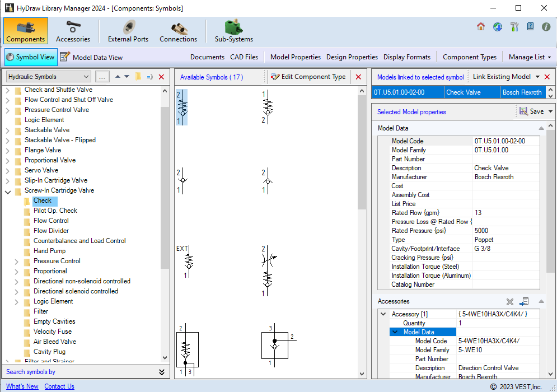557x392 pixels.
Task: Switch to External Ports section
Action: click(128, 31)
